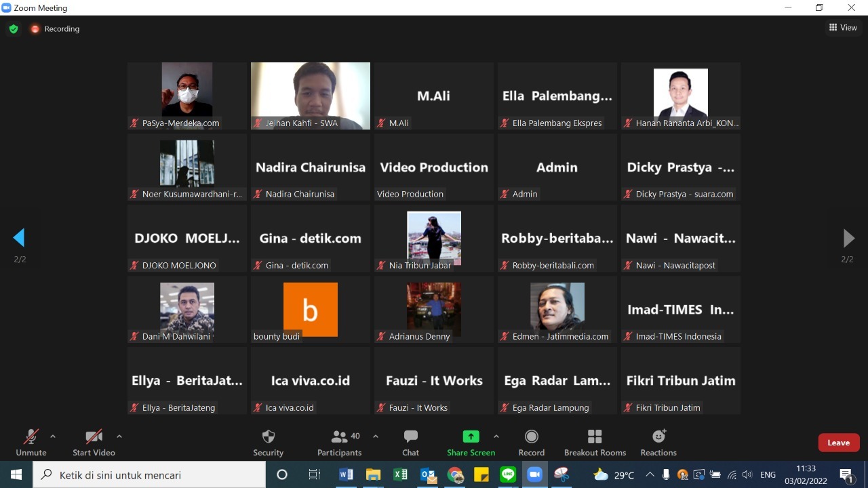
Task: Open Task View on taskbar
Action: click(x=315, y=474)
